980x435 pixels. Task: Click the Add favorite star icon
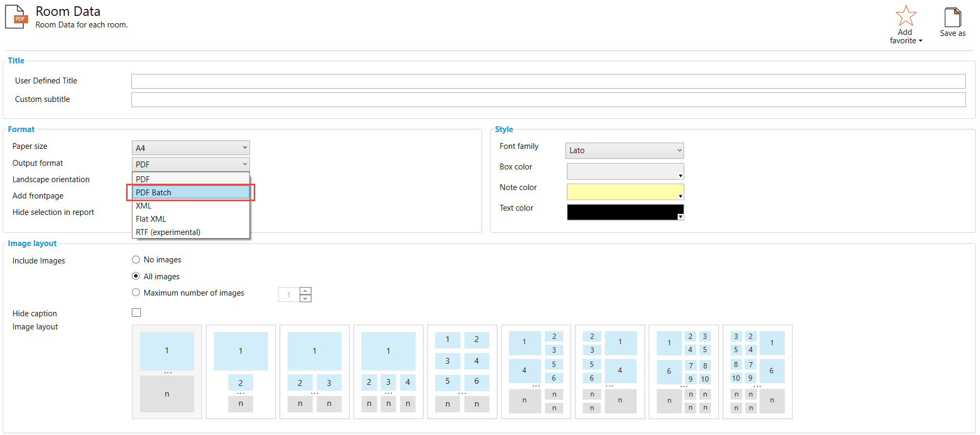(906, 16)
